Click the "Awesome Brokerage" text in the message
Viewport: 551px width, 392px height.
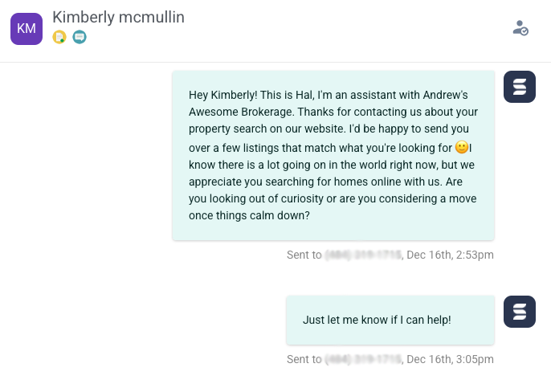click(x=242, y=112)
